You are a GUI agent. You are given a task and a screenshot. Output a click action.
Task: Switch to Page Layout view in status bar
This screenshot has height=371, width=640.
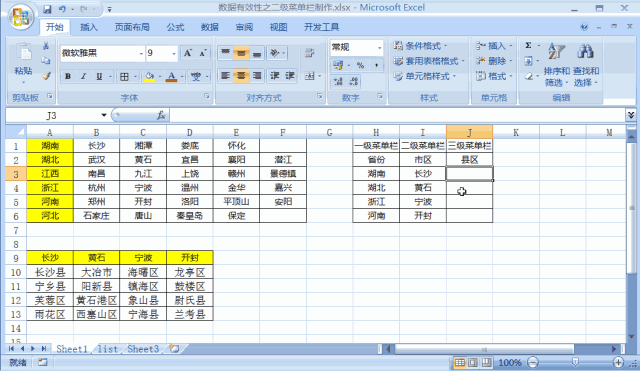tap(473, 362)
